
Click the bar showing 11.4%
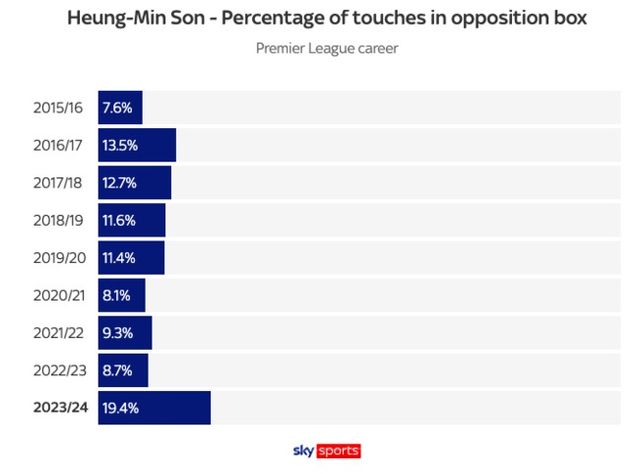click(131, 257)
